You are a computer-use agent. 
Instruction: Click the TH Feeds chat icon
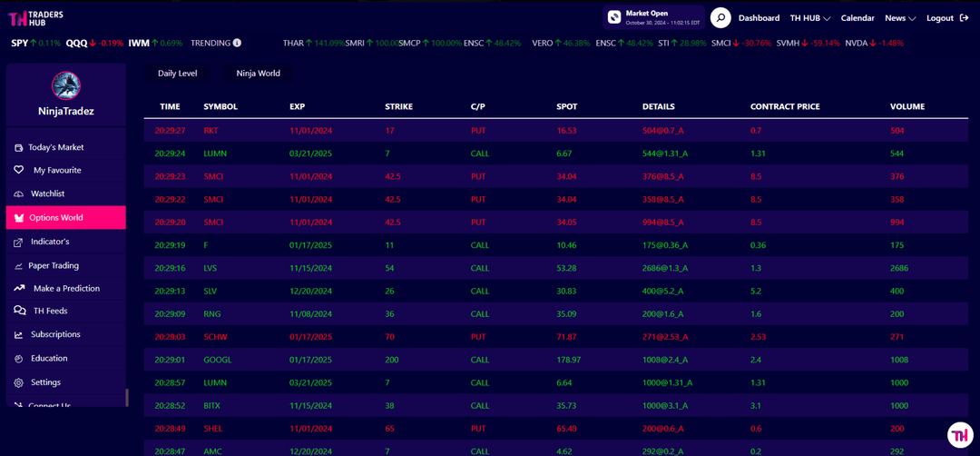[x=20, y=311]
